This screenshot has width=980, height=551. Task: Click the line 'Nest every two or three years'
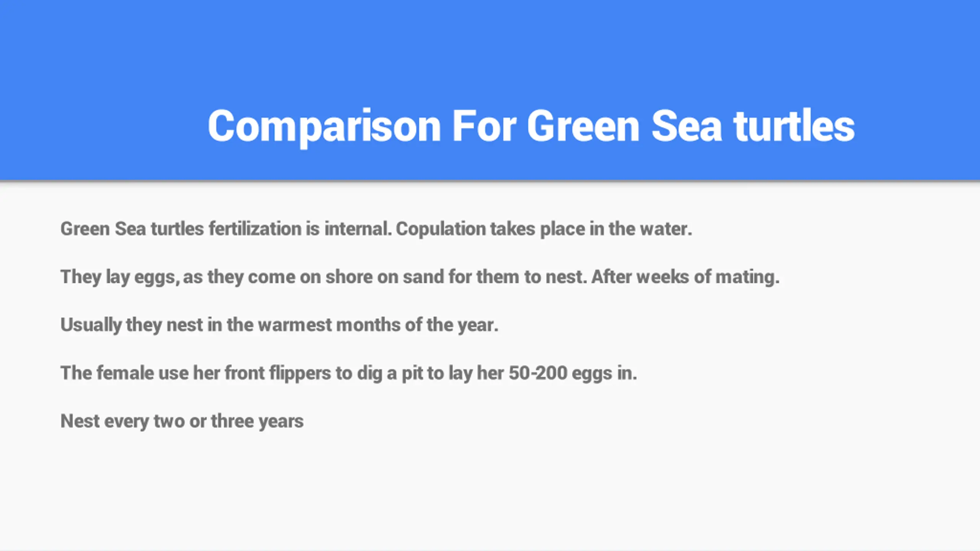182,421
